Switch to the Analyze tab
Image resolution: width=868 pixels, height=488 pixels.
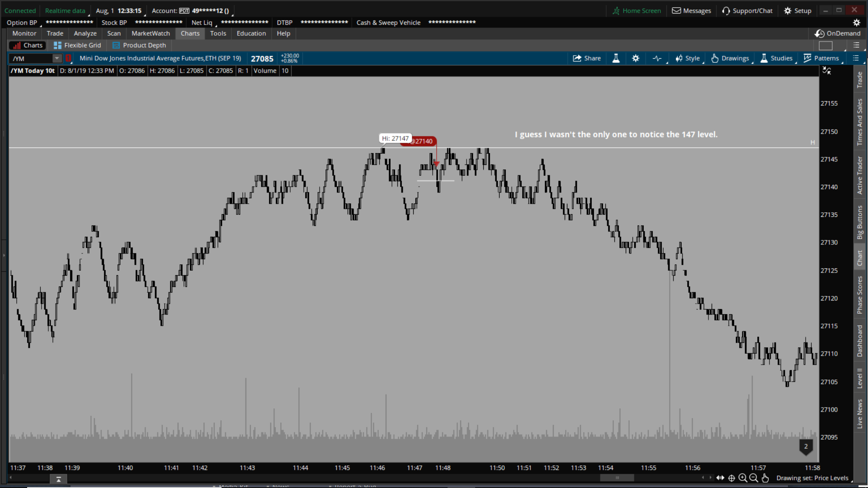[x=85, y=33]
